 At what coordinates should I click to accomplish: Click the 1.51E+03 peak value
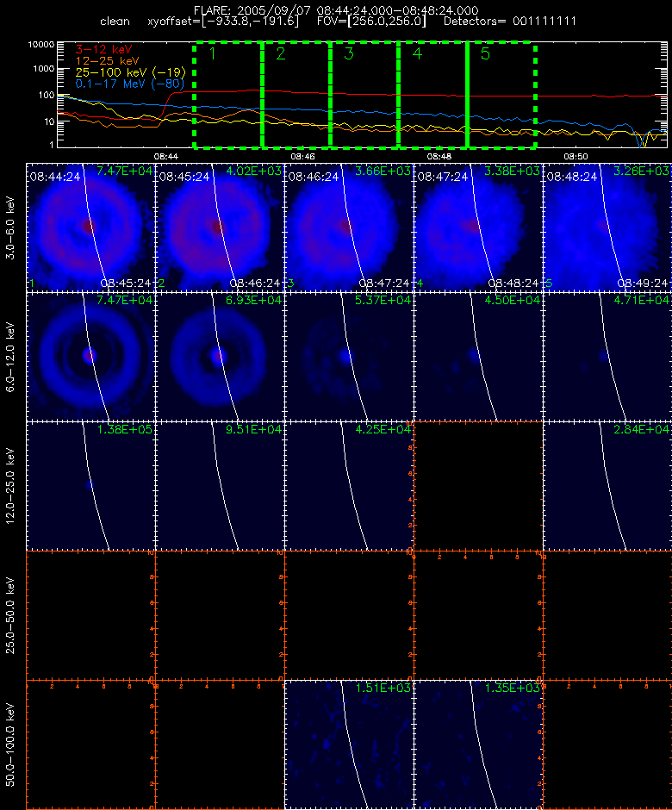[x=383, y=687]
